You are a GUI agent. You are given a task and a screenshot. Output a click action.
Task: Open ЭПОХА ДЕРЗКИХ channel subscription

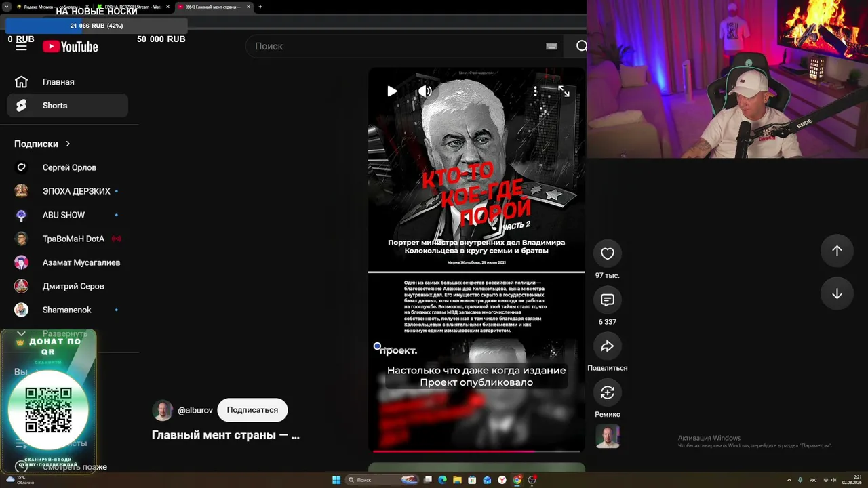coord(68,191)
